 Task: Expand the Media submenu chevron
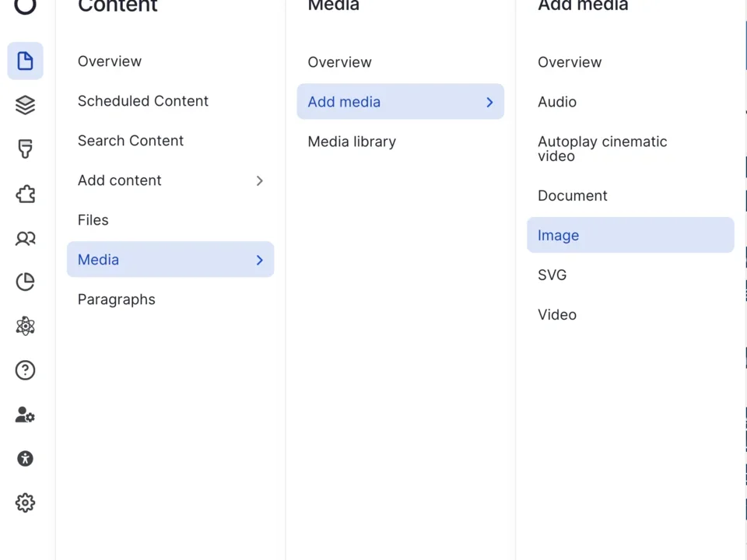(x=259, y=260)
